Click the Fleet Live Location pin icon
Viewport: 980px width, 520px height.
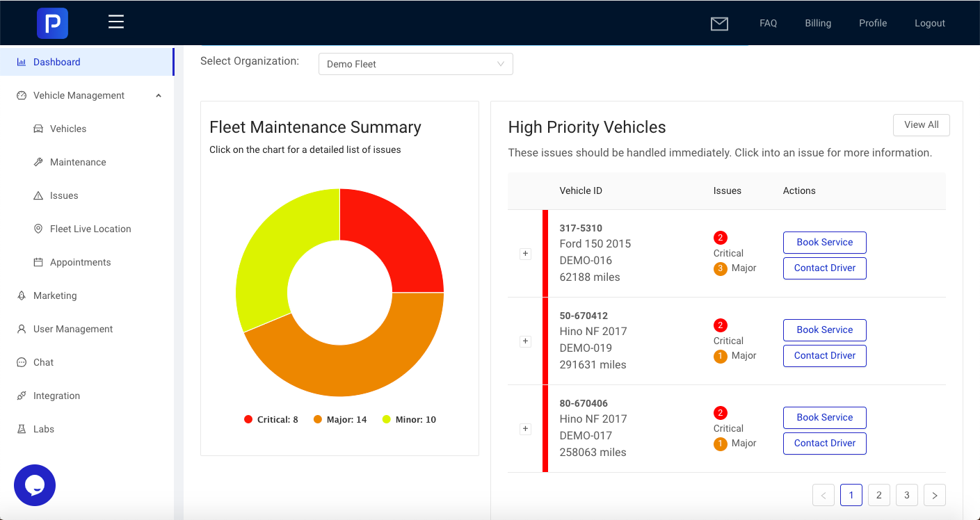click(38, 229)
